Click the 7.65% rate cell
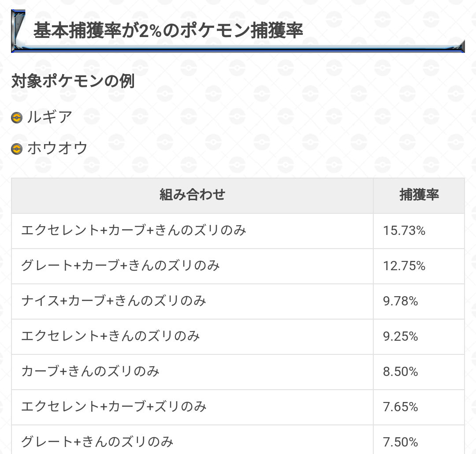Image resolution: width=476 pixels, height=454 pixels. click(x=419, y=407)
